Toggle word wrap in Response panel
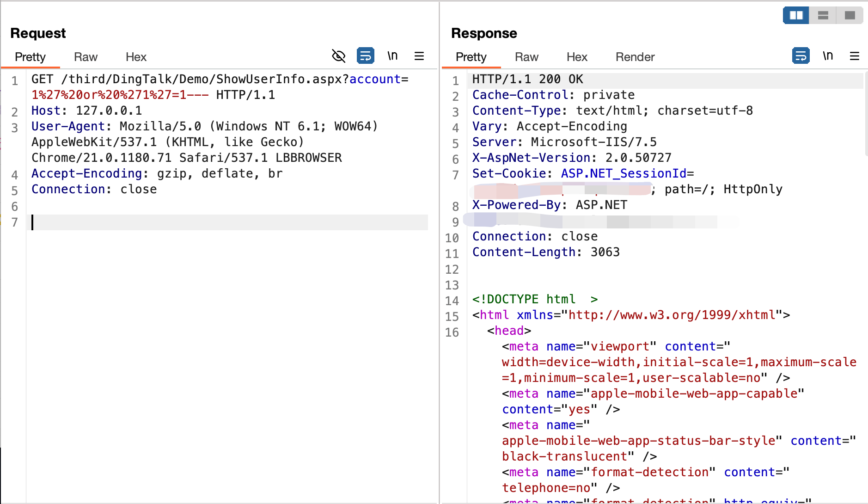The width and height of the screenshot is (868, 504). pyautogui.click(x=801, y=56)
